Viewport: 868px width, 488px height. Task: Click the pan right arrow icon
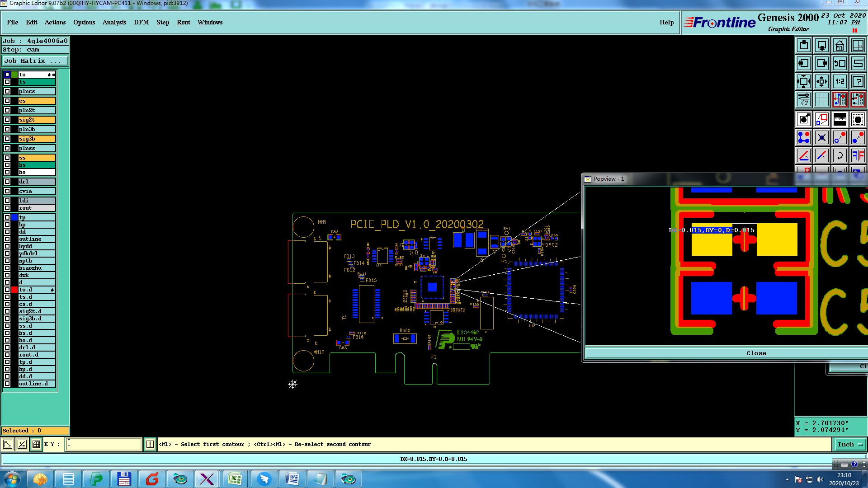coord(822,63)
